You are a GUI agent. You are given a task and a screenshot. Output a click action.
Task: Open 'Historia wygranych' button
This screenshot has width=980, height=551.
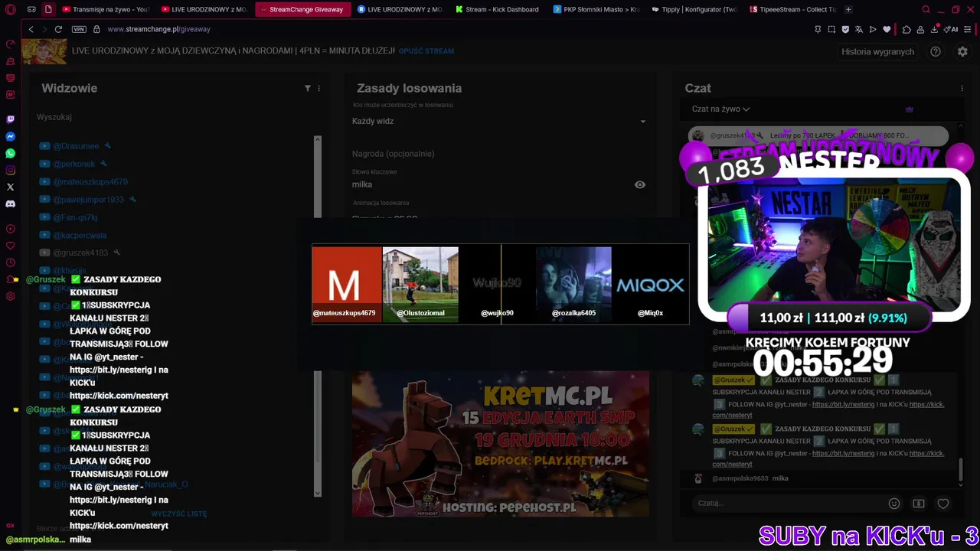coord(877,51)
